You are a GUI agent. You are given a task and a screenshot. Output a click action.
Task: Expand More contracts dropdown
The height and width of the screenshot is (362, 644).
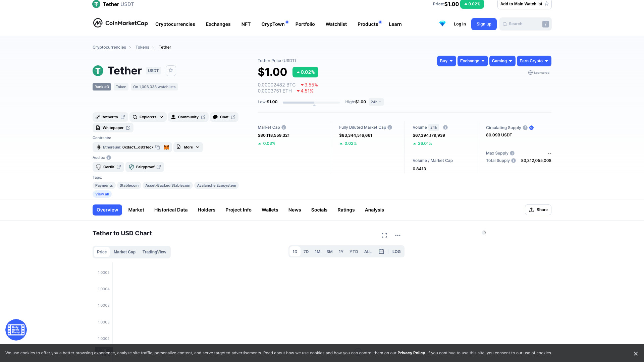pyautogui.click(x=188, y=147)
